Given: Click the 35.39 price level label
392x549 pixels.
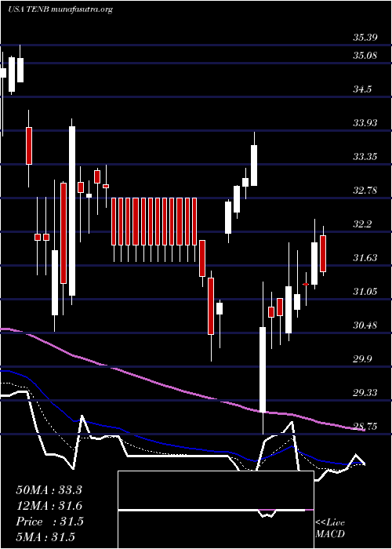Looking at the screenshot, I should click(x=365, y=38).
